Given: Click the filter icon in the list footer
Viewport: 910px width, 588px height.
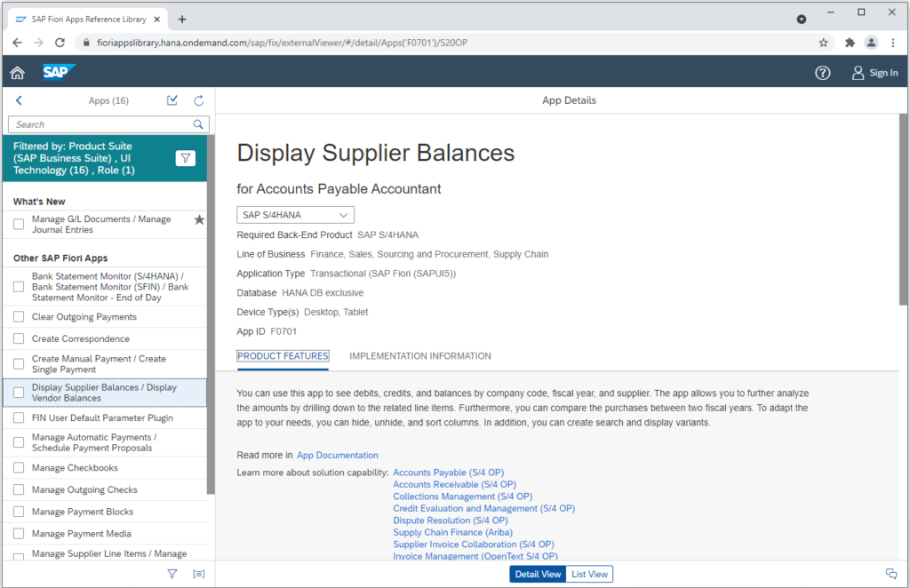Looking at the screenshot, I should [172, 574].
